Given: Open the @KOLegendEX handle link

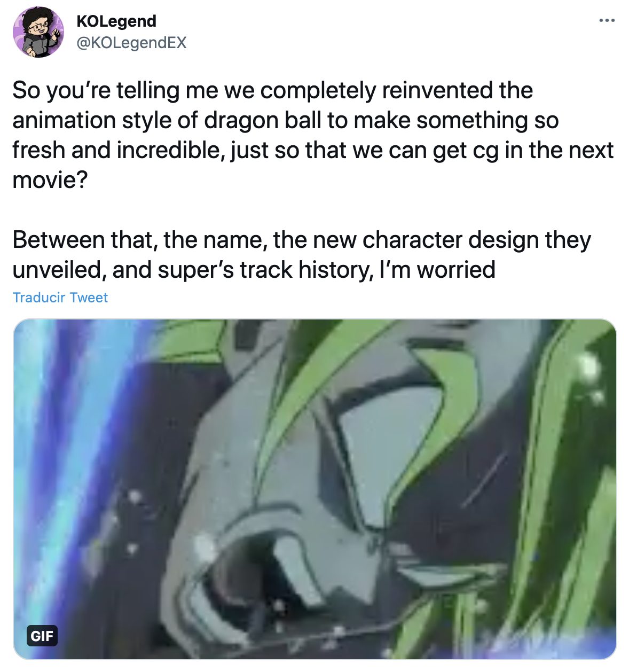Looking at the screenshot, I should [131, 43].
